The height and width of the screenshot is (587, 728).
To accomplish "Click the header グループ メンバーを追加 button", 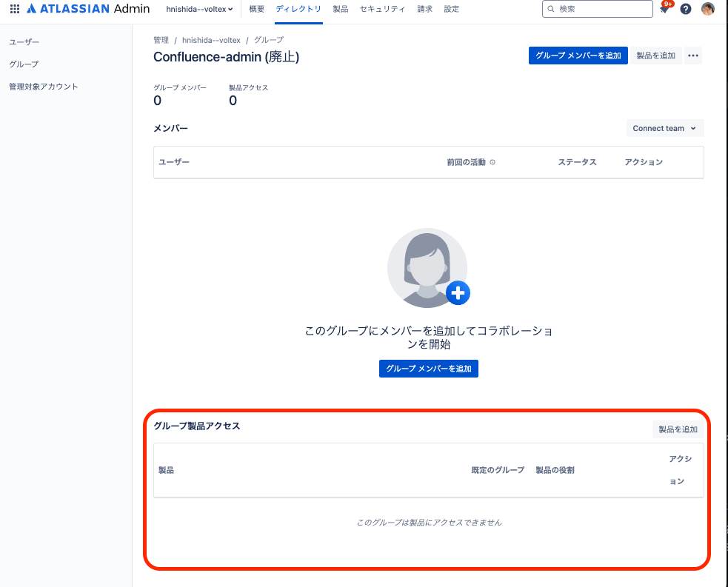I will [578, 56].
